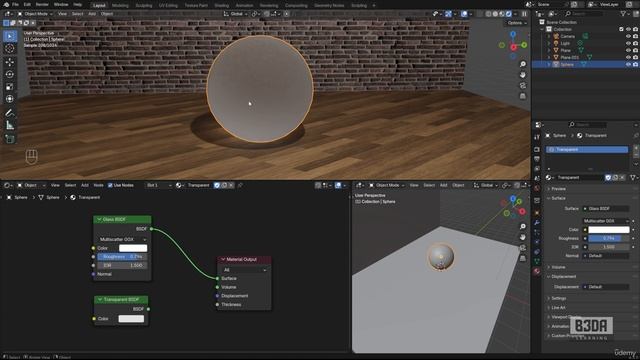This screenshot has height=360, width=640.
Task: Toggle Use Nodes checkbox in node editor
Action: tap(110, 185)
